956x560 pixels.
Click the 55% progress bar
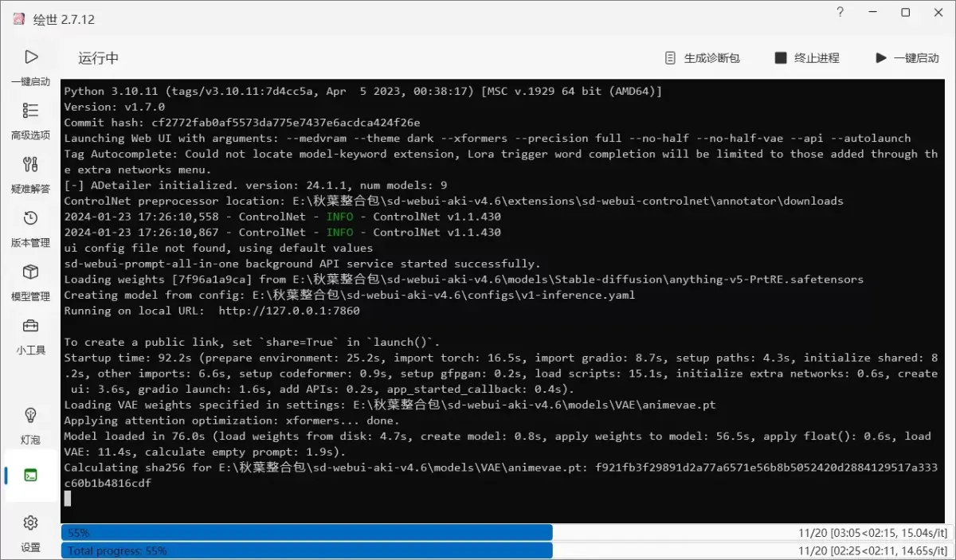[x=307, y=532]
